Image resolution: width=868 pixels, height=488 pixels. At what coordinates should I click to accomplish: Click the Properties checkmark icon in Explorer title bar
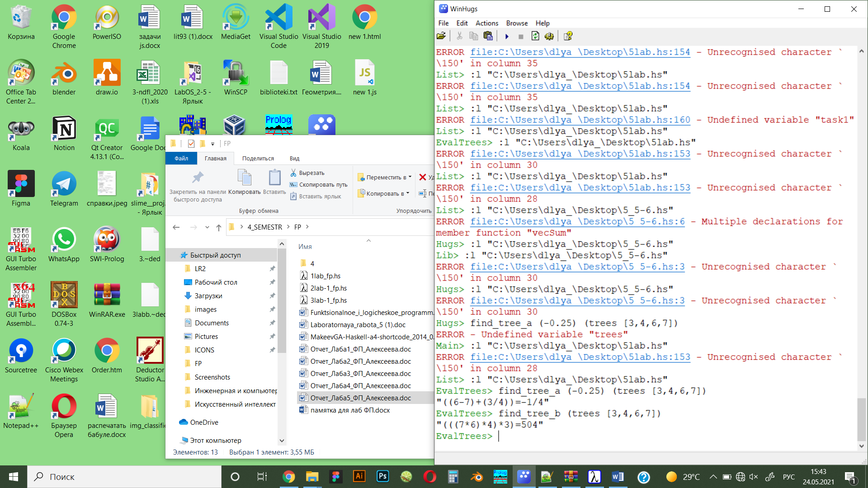191,144
